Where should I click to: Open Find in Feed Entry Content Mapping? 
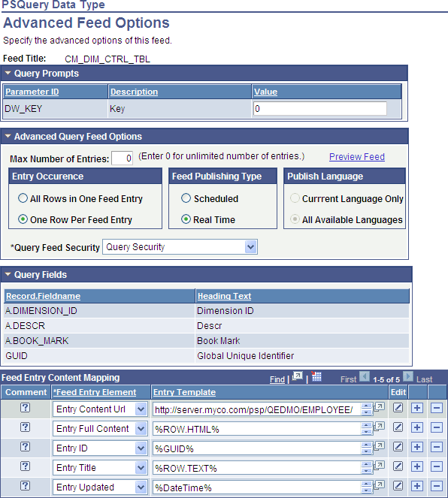(277, 379)
